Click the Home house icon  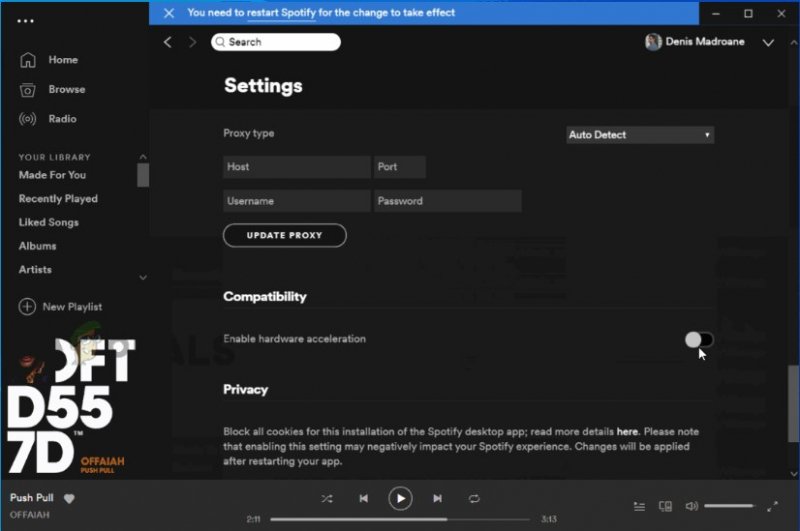[x=28, y=60]
